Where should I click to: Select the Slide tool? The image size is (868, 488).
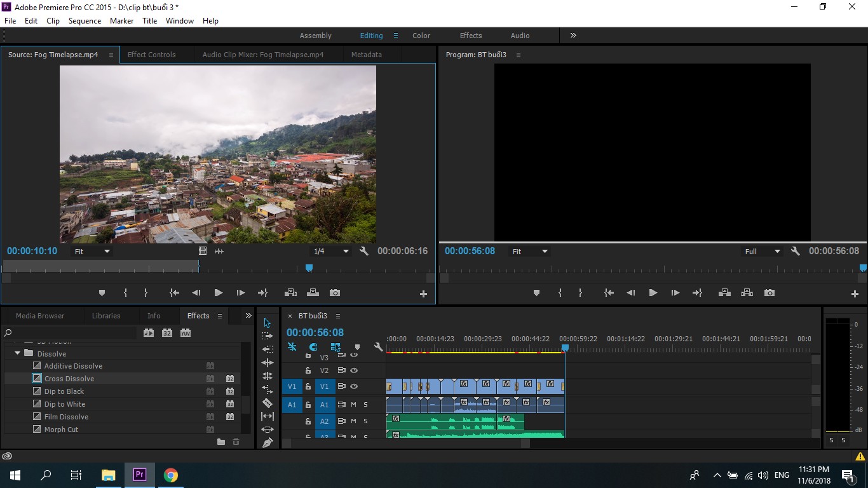268,430
